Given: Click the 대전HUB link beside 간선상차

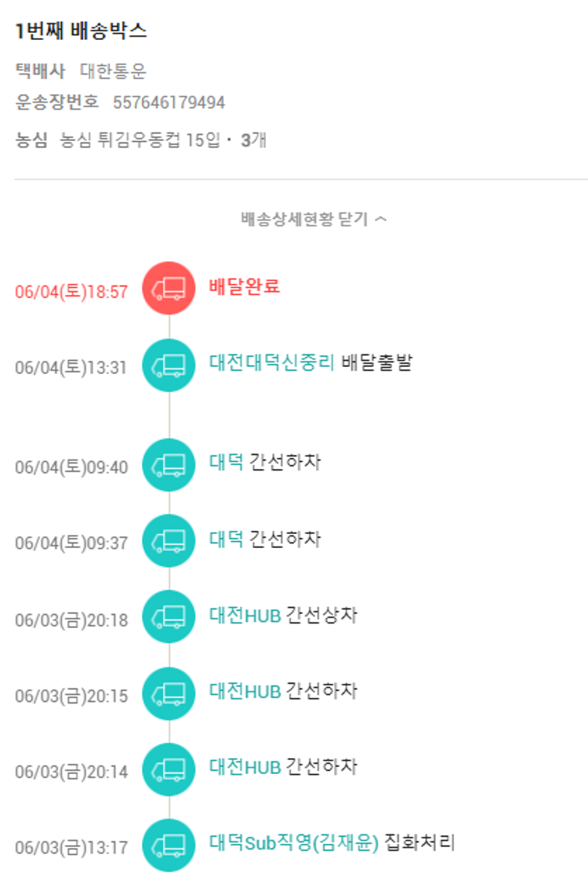Looking at the screenshot, I should point(245,615).
